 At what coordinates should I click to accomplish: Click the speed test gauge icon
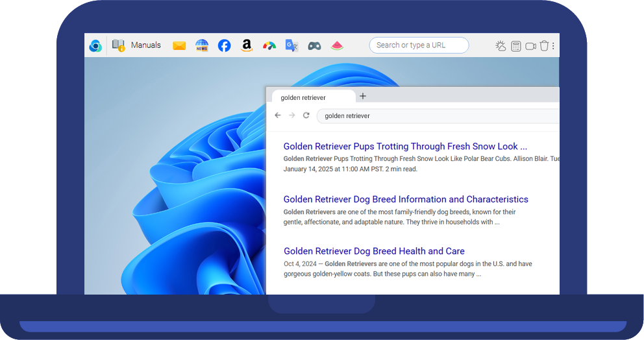click(x=269, y=45)
